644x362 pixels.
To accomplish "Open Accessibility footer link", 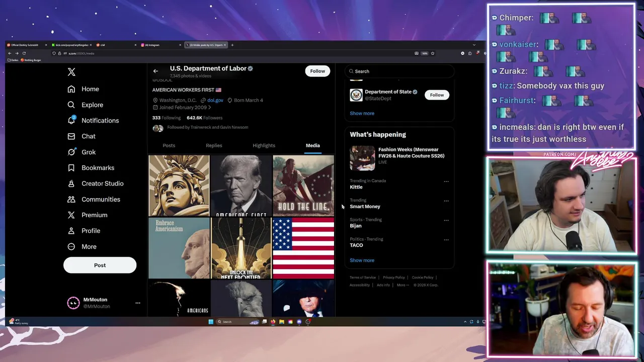I will [x=360, y=285].
